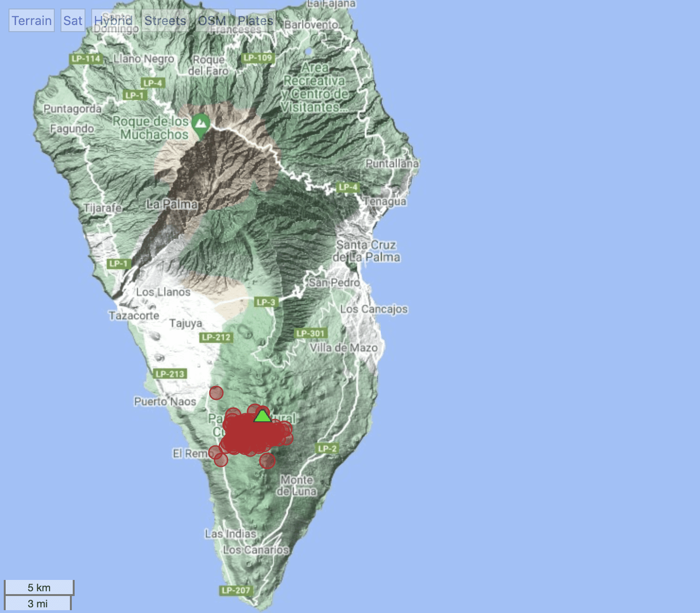
Task: Show the Plates overlay
Action: tap(255, 21)
